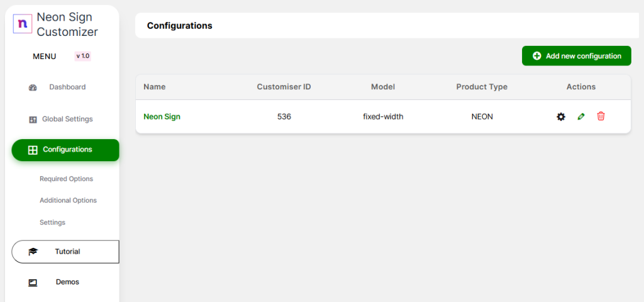Click the Demos laptop icon
644x302 pixels.
point(33,282)
